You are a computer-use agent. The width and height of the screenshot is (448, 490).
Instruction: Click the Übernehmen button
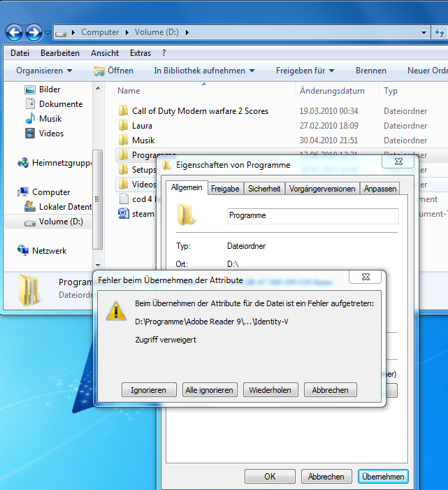pos(383,477)
